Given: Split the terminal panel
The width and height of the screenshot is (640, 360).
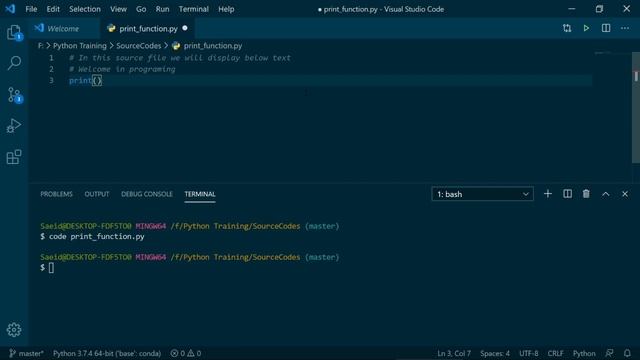Looking at the screenshot, I should coord(567,194).
